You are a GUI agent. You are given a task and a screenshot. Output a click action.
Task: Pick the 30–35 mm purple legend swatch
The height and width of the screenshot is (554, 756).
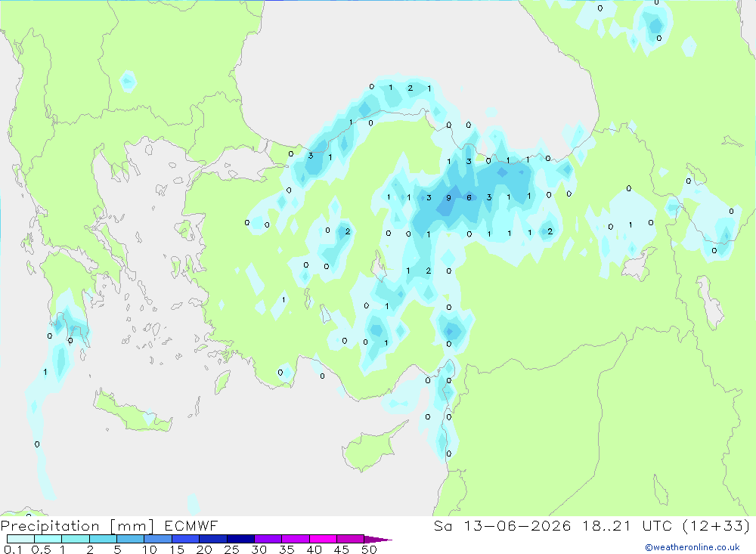coord(268,539)
